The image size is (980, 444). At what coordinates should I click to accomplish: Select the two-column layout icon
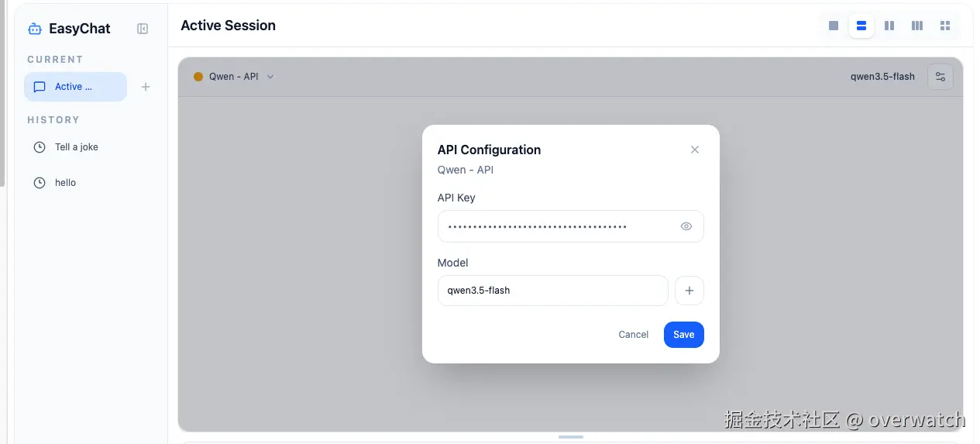click(x=889, y=26)
